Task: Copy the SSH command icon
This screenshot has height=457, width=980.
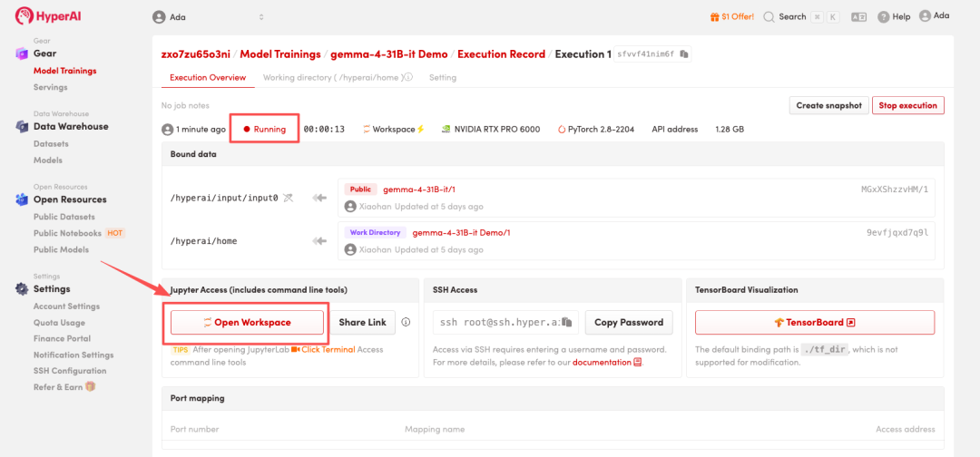Action: [x=566, y=322]
